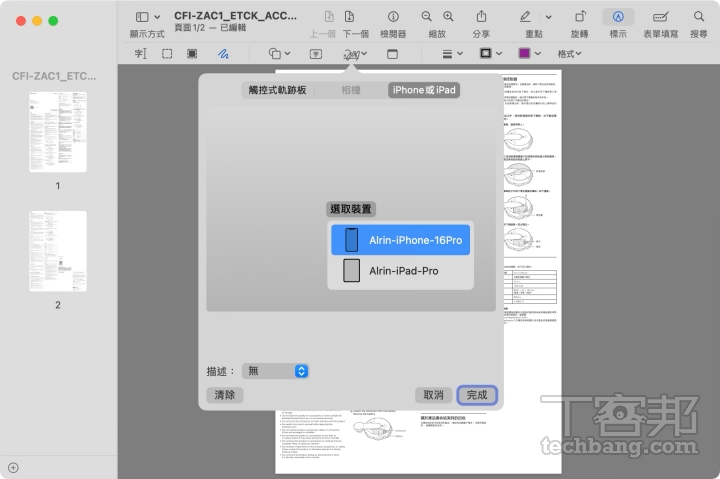Switch to the Camera tab
The image size is (720, 479).
(x=351, y=90)
